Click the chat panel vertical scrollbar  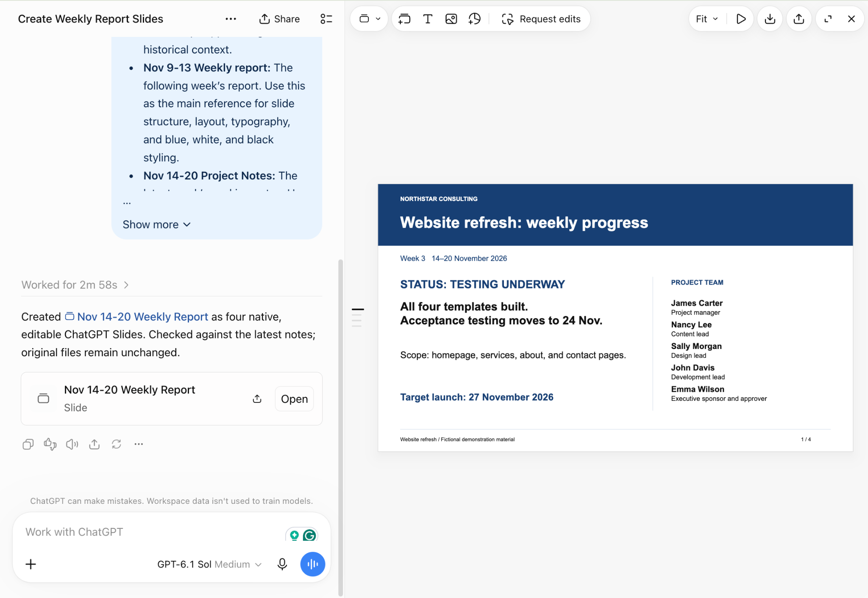[340, 428]
